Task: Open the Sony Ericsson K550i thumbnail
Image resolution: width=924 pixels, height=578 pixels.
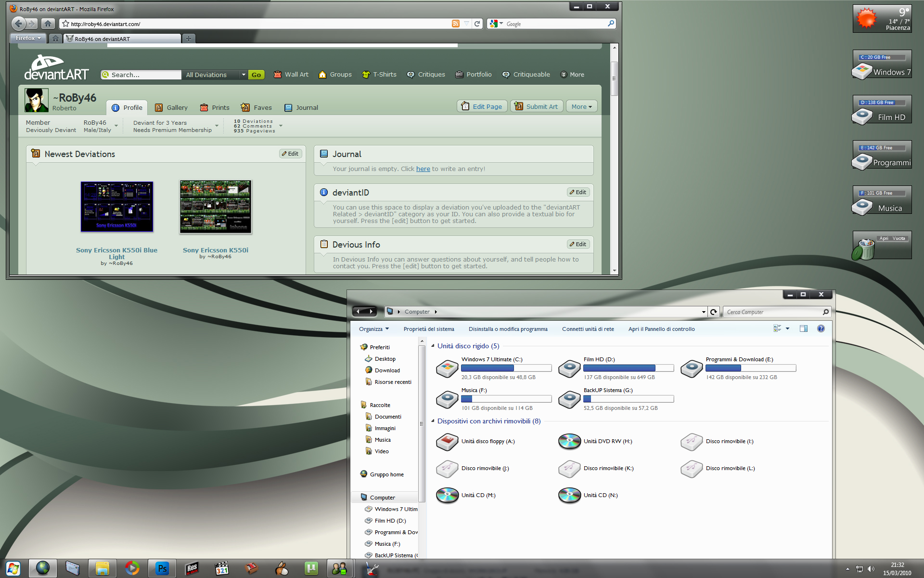Action: [x=216, y=207]
